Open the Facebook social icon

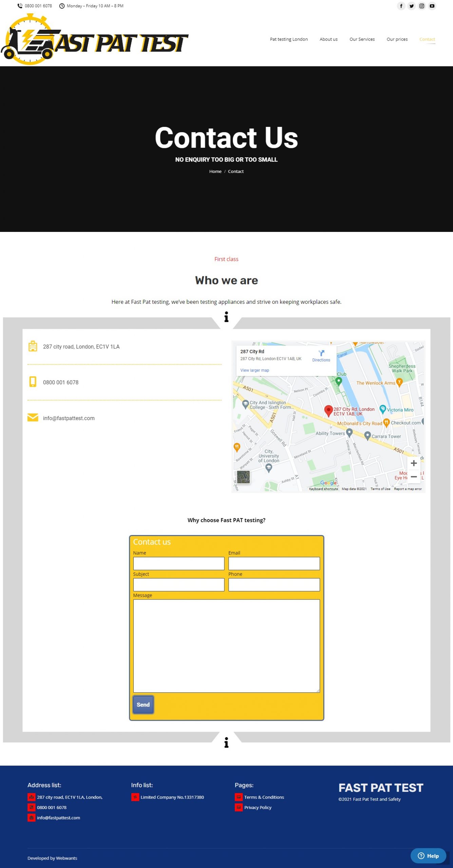tap(401, 6)
